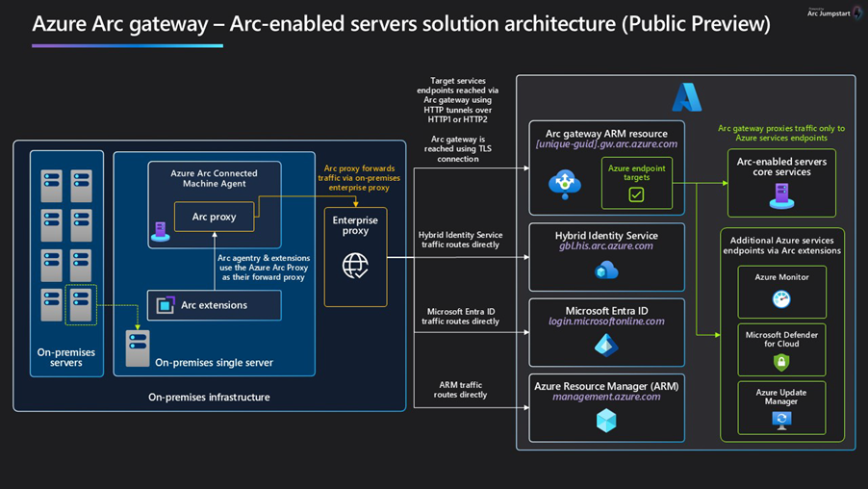Screen dimensions: 868x489
Task: Click 'Microsoft Entra ID traffic routes directly' note
Action: [x=460, y=317]
